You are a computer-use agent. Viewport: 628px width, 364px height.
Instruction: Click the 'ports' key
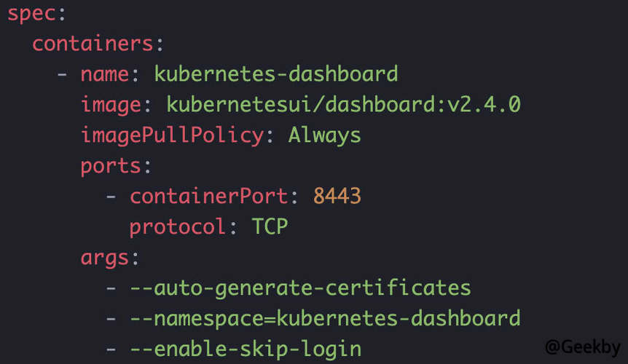click(x=111, y=166)
